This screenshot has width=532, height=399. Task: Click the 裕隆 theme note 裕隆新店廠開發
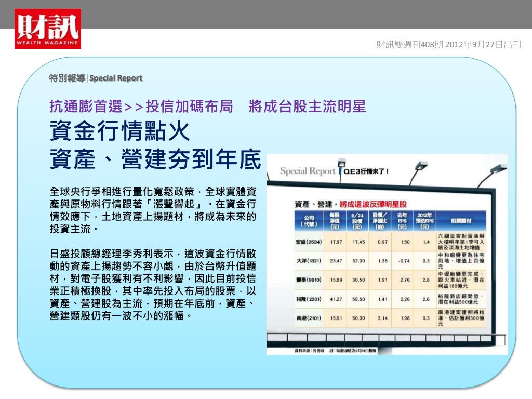(x=460, y=299)
